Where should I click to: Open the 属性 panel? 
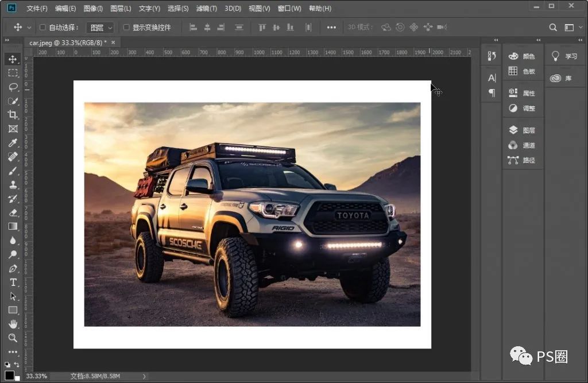pyautogui.click(x=523, y=93)
